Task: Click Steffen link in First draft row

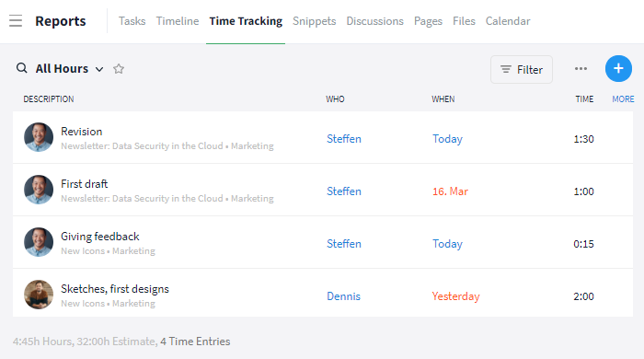Action: click(344, 191)
